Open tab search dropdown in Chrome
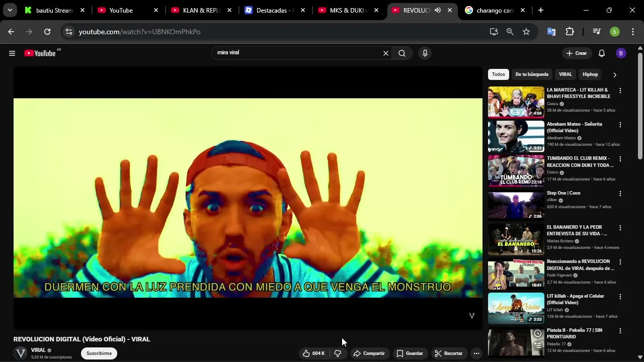644x362 pixels. coord(10,10)
